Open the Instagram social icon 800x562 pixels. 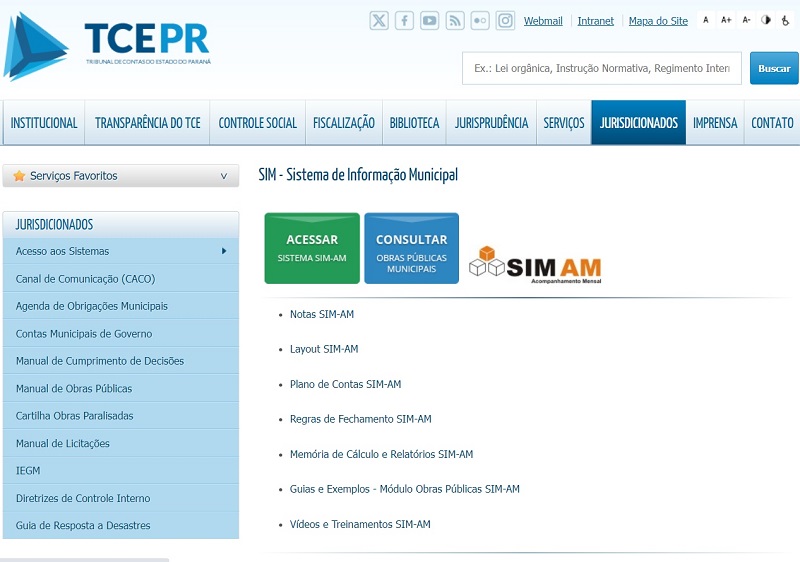[505, 21]
